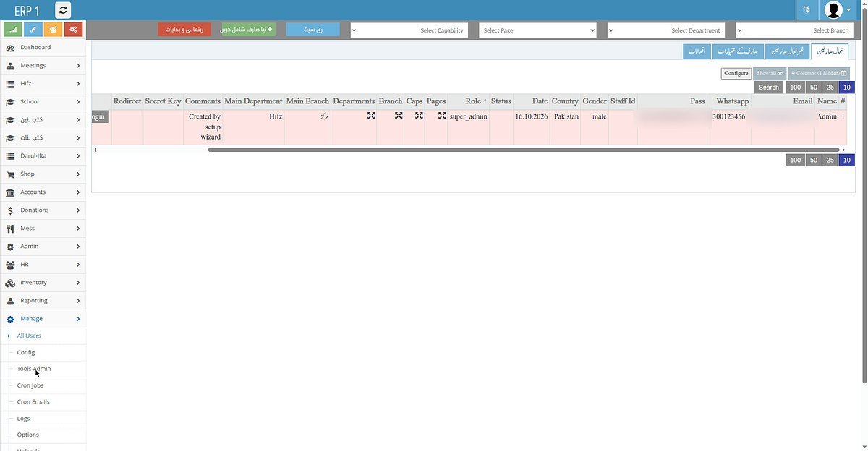This screenshot has width=868, height=452.
Task: Open the Select Capability dropdown
Action: click(409, 30)
